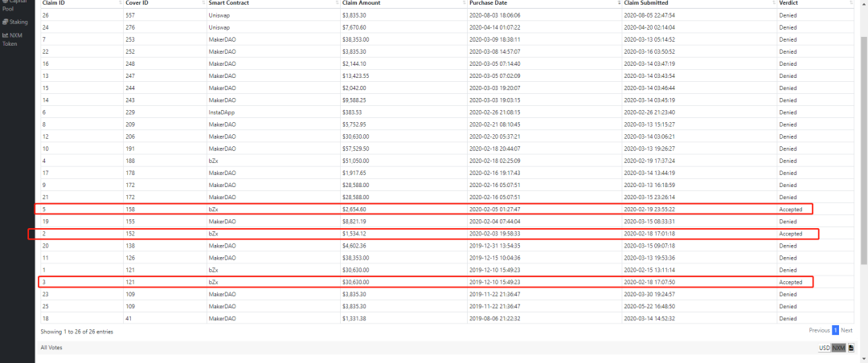Click bZx in the Cover 188 row
Viewport: 868px width, 363px height.
pyautogui.click(x=212, y=161)
